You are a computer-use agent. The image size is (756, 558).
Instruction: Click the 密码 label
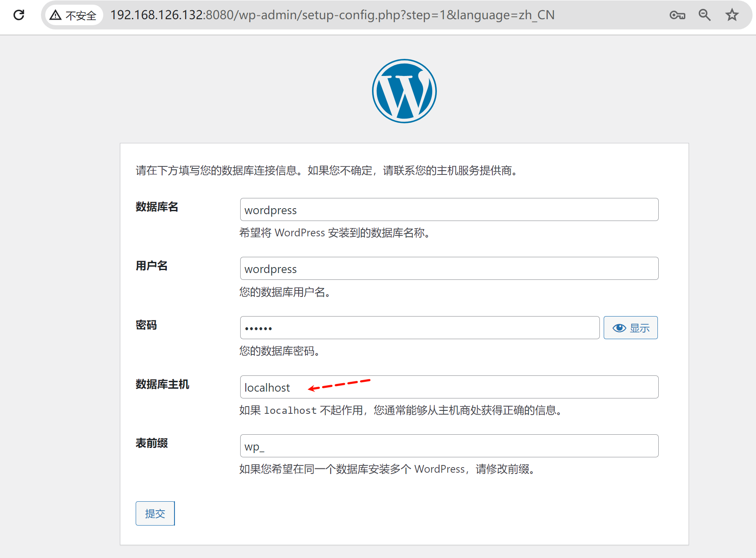click(146, 325)
